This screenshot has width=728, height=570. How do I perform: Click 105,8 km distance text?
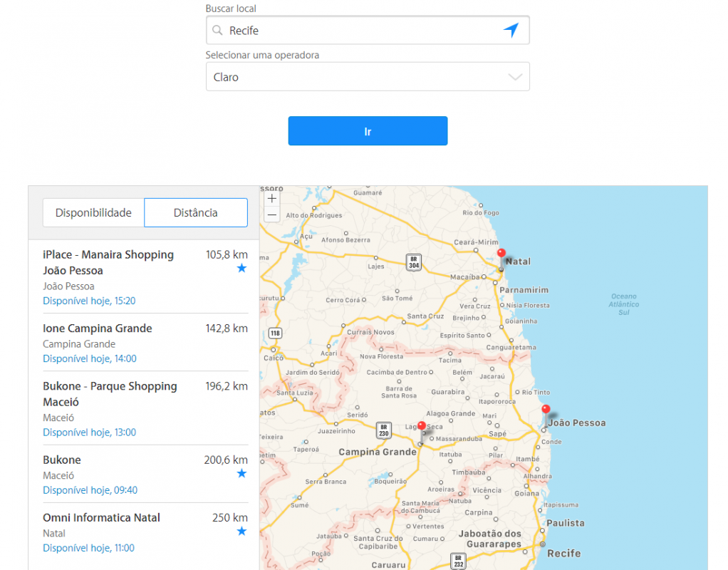click(227, 254)
